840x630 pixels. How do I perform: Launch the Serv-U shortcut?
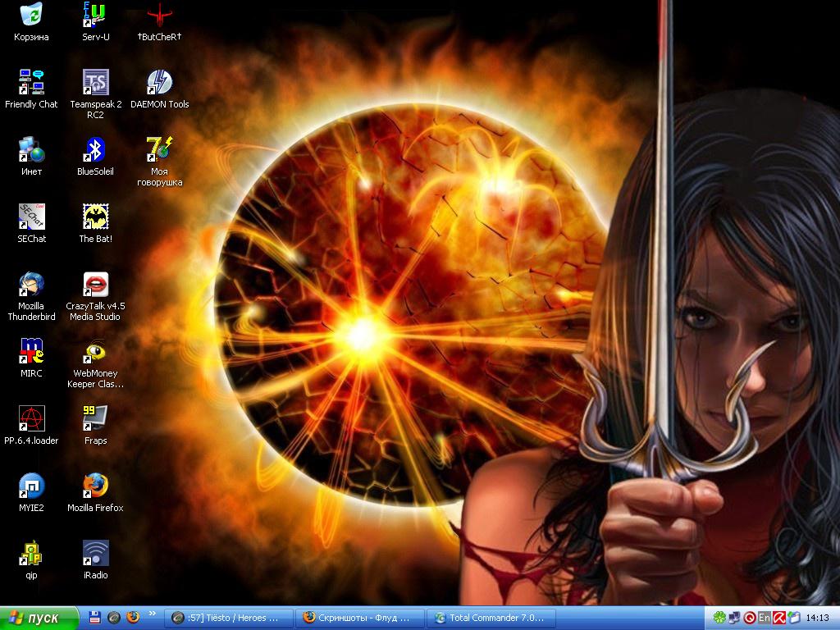tap(95, 22)
